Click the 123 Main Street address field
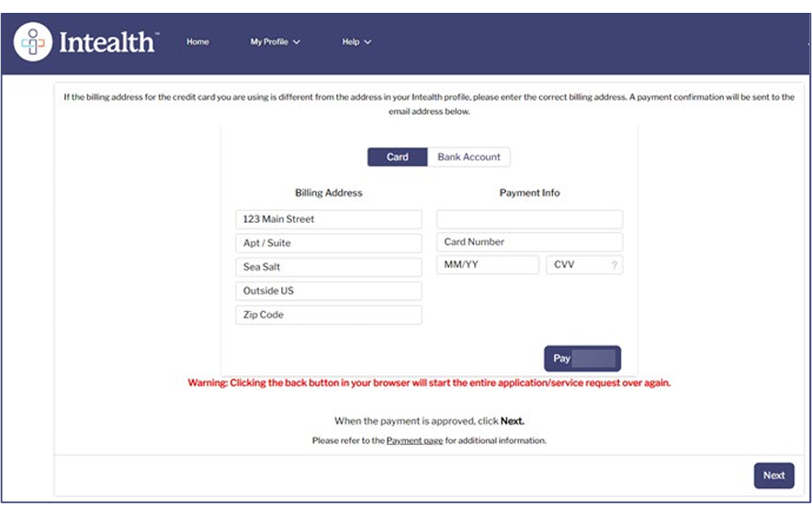Image resolution: width=812 pixels, height=513 pixels. (x=329, y=219)
